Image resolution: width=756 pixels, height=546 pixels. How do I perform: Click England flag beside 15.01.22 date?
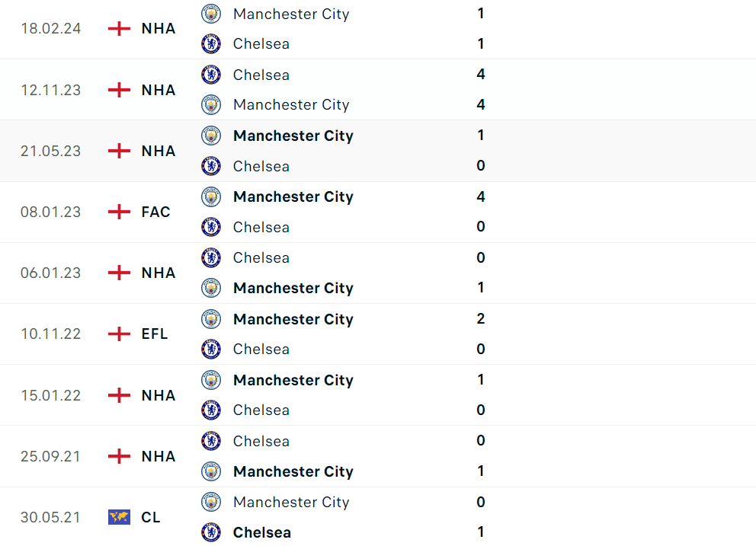click(x=119, y=395)
